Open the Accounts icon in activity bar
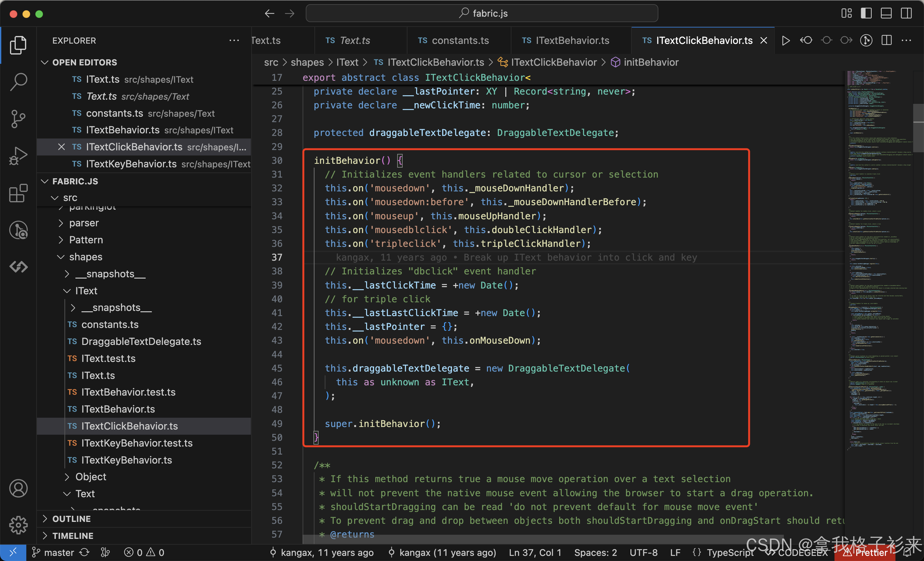924x561 pixels. tap(18, 488)
